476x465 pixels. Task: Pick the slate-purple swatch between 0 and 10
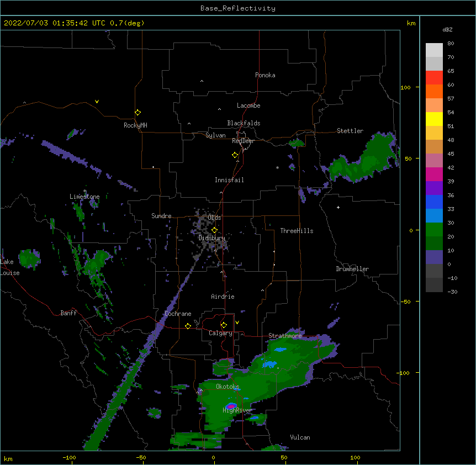434,257
